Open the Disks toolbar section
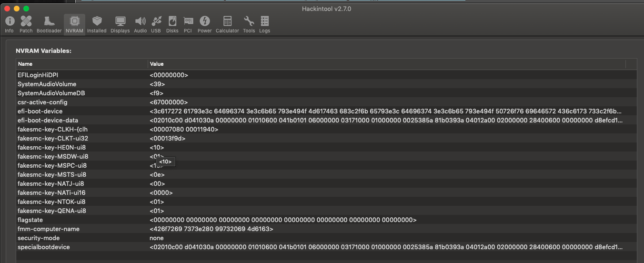 pos(172,24)
